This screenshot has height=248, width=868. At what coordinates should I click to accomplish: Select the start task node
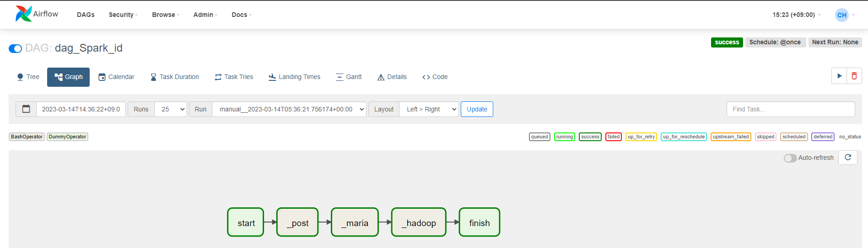(x=246, y=222)
